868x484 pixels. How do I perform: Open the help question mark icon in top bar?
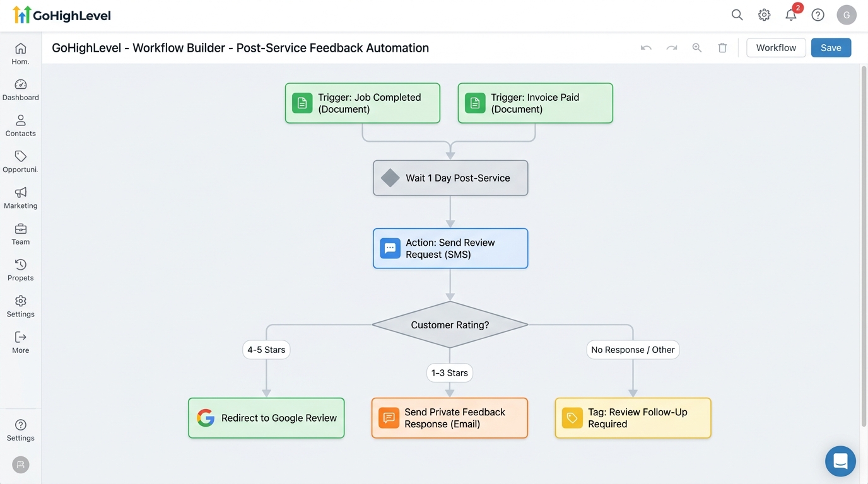pos(818,15)
